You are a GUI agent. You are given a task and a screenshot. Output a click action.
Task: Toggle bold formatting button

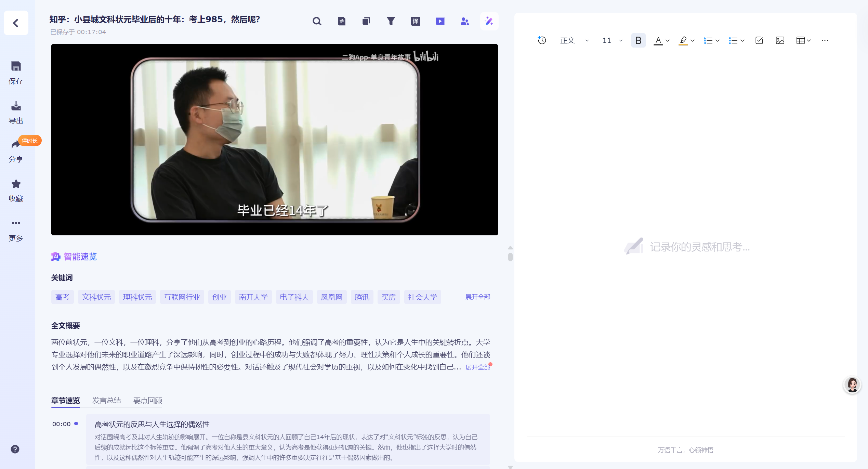click(x=638, y=40)
